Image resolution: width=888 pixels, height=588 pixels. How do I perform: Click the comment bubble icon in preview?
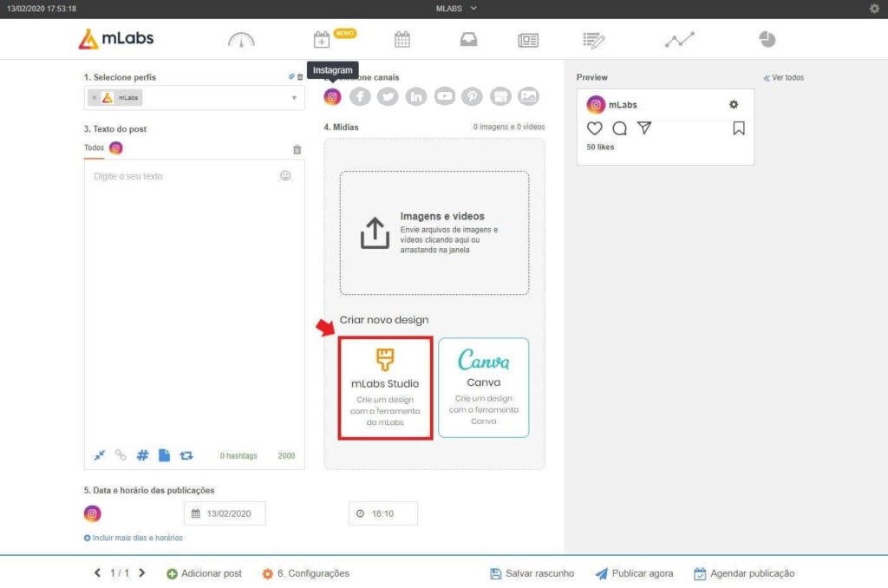619,128
